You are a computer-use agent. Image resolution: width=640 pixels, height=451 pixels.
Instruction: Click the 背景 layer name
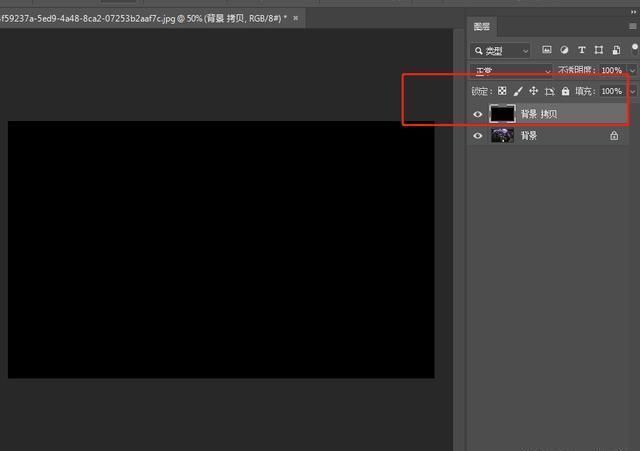click(529, 136)
